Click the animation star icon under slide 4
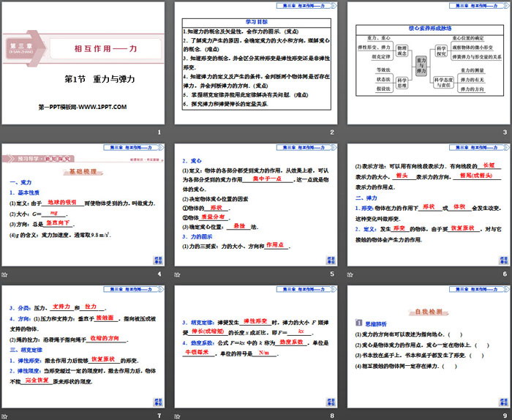Screen dimensions: 512x420 [x=4, y=274]
